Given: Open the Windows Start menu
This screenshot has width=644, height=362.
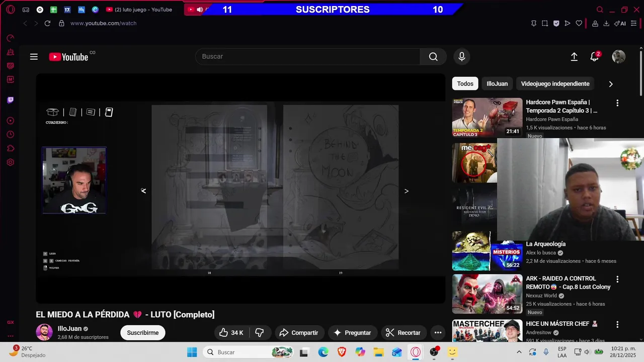Looking at the screenshot, I should coord(192,352).
